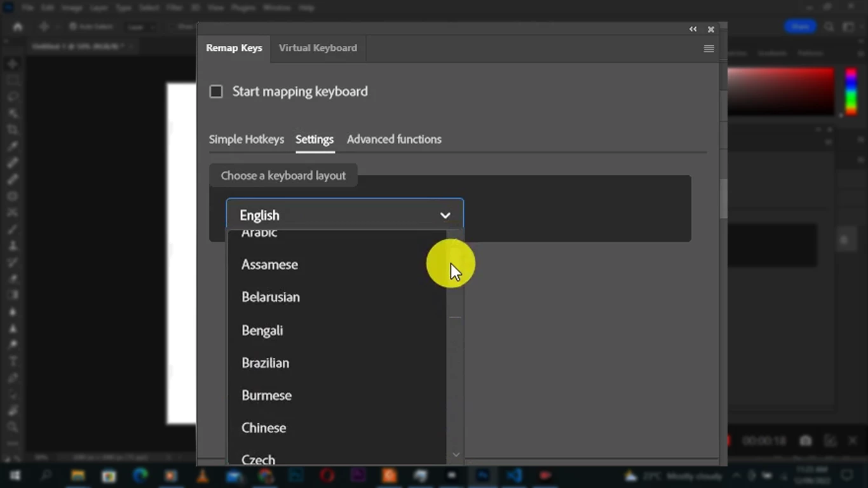Open Auto-Select Layer dropdown in options bar
The height and width of the screenshot is (488, 868).
point(140,27)
